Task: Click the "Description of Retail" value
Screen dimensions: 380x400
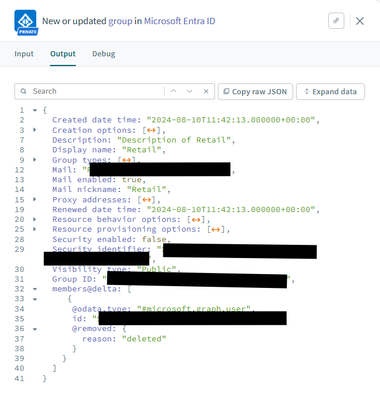Action: pos(173,140)
